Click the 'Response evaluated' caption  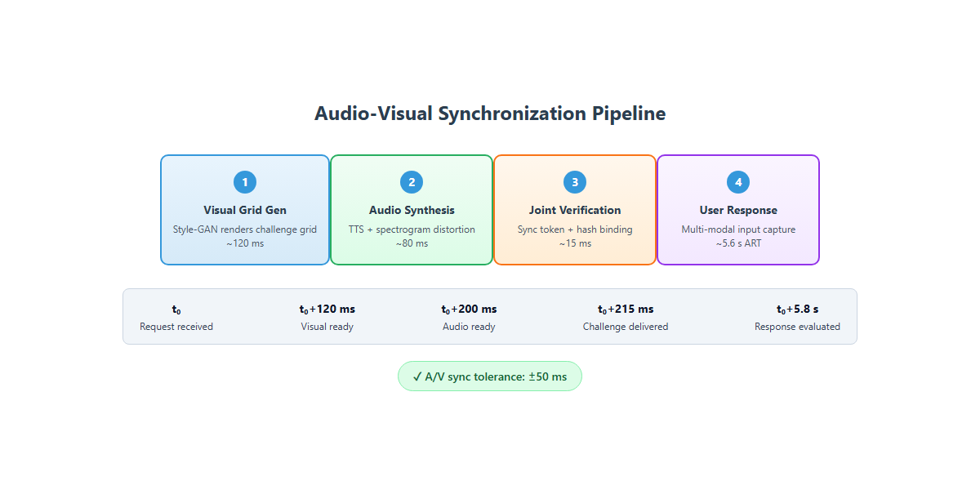point(797,327)
